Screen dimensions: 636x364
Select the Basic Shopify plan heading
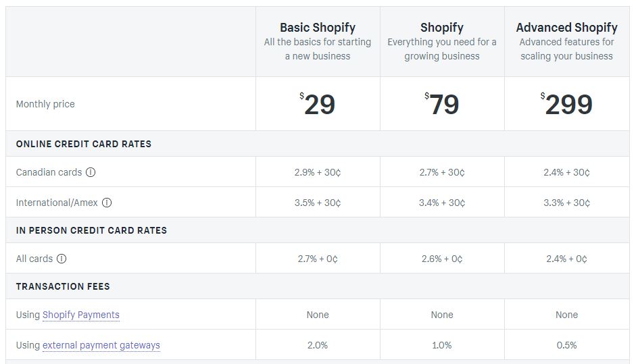coord(318,28)
